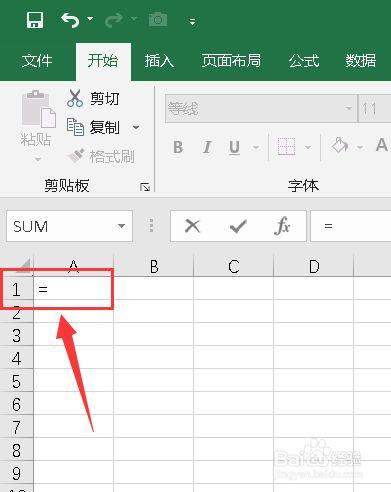Select row 8 header

pyautogui.click(x=16, y=450)
